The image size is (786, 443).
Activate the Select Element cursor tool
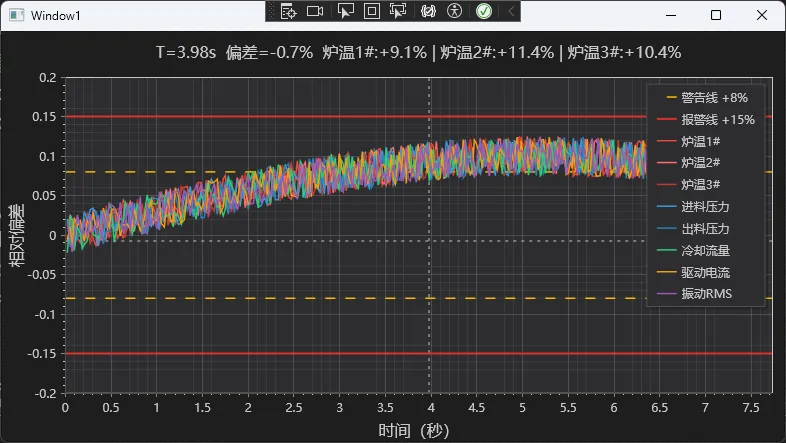pos(345,11)
